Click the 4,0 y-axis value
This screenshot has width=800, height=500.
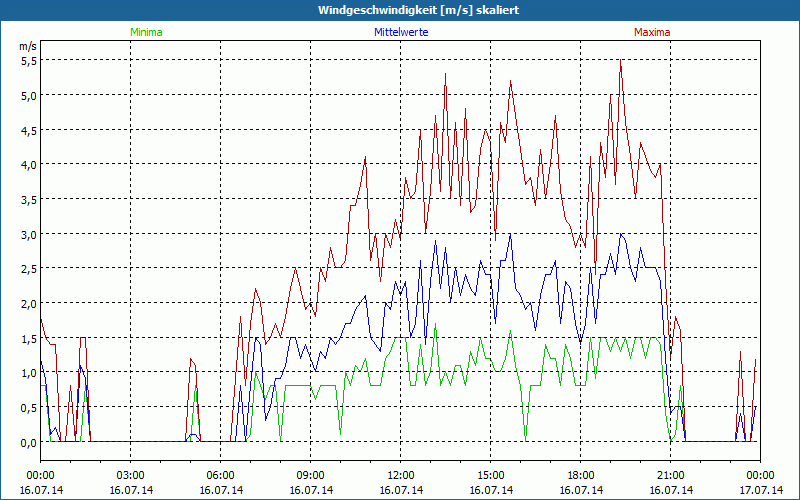(29, 164)
